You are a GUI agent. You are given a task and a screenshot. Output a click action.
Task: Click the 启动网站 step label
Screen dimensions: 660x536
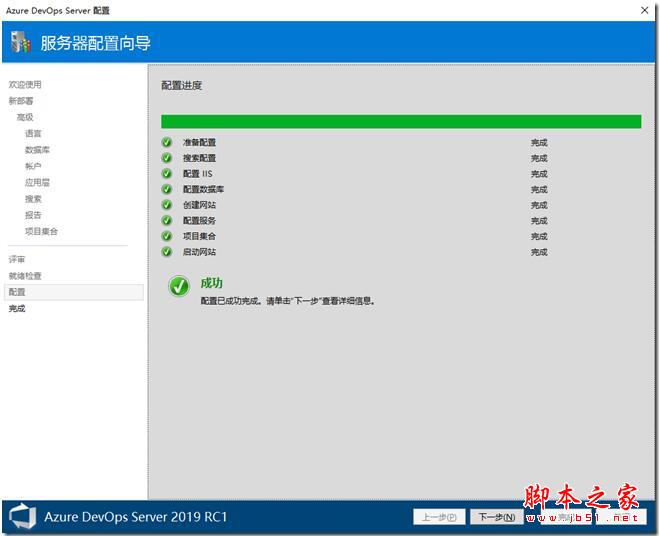(x=199, y=252)
